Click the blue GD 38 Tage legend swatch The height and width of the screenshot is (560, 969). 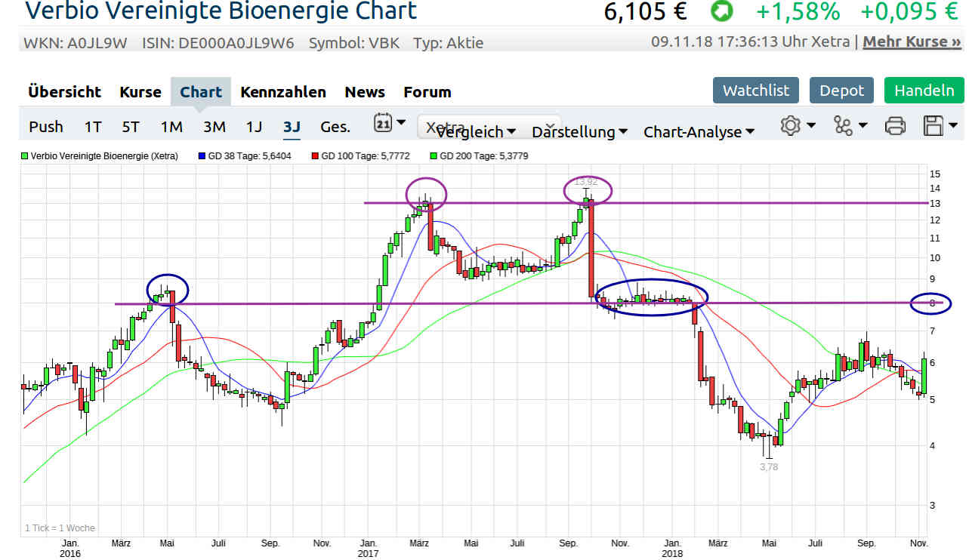[x=201, y=157]
